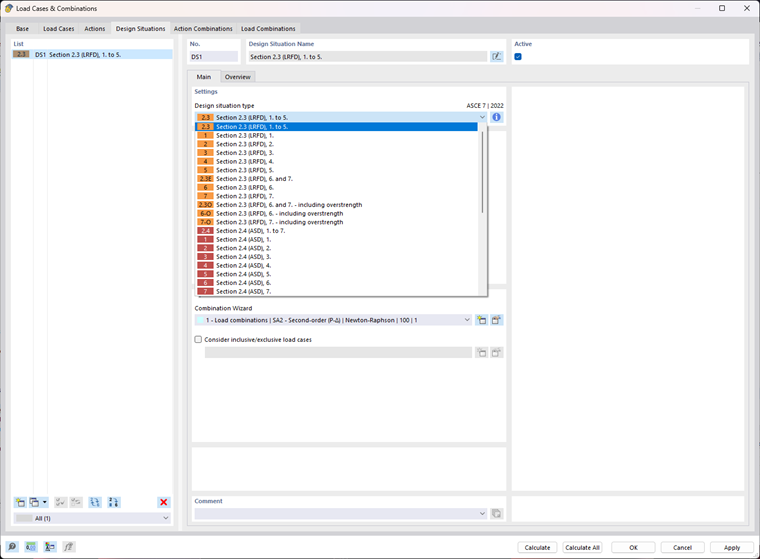Image resolution: width=760 pixels, height=559 pixels.
Task: Choose the highlighted 'Section 2.3 (LRFD), 1. to 5.' option
Action: 336,127
